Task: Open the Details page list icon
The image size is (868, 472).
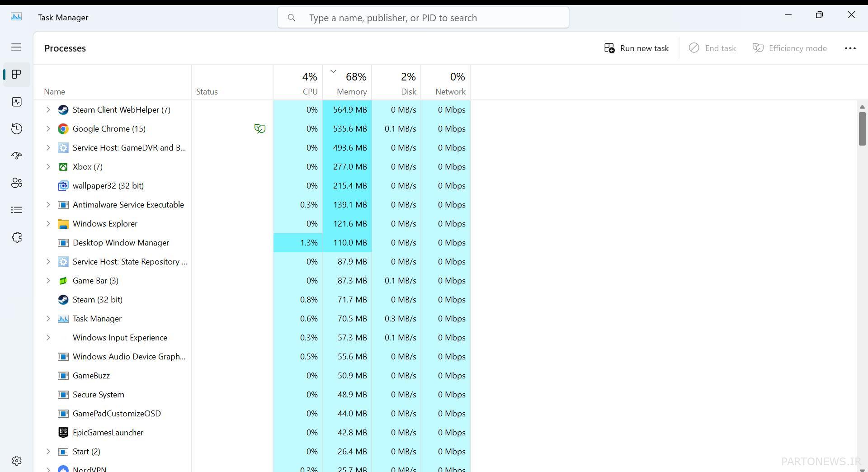Action: coord(17,210)
